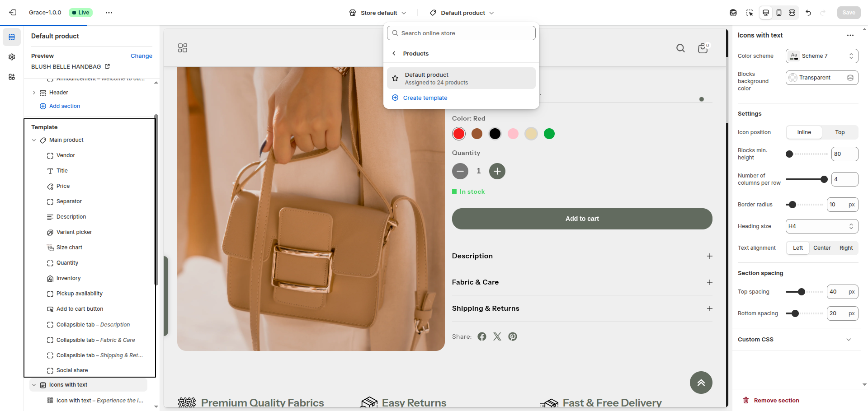Click the Blocks min. height value field
The height and width of the screenshot is (411, 868).
click(844, 154)
